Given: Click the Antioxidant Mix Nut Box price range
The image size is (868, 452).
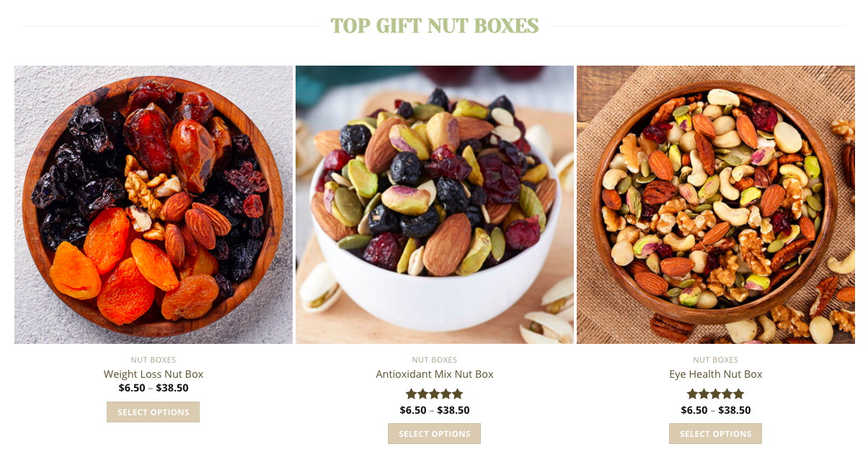Looking at the screenshot, I should click(x=435, y=410).
